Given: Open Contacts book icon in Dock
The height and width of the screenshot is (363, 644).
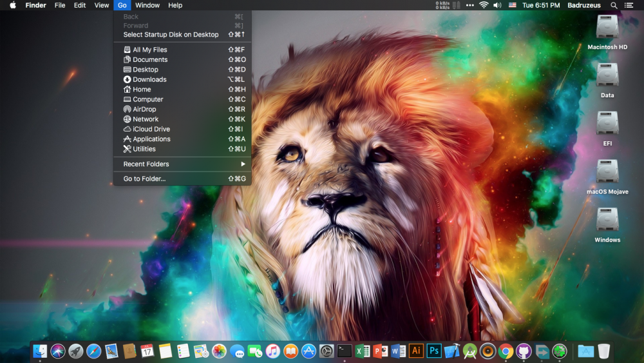Looking at the screenshot, I should (129, 351).
